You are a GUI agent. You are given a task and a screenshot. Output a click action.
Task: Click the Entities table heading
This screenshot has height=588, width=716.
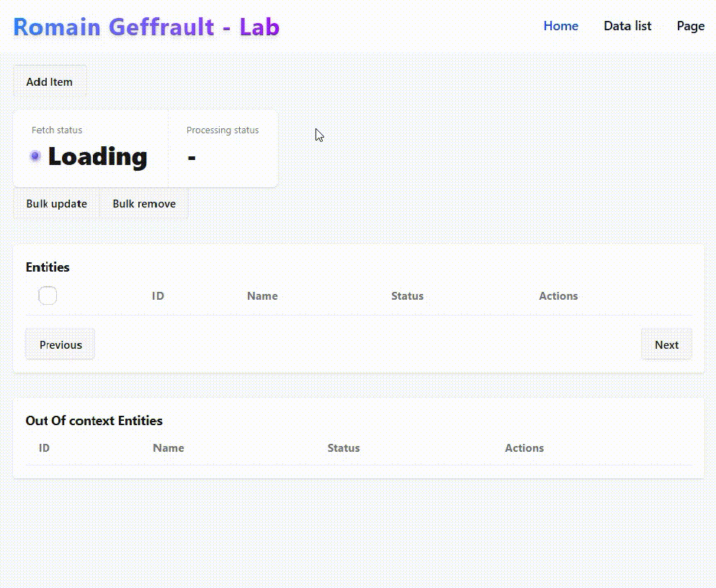pyautogui.click(x=48, y=267)
